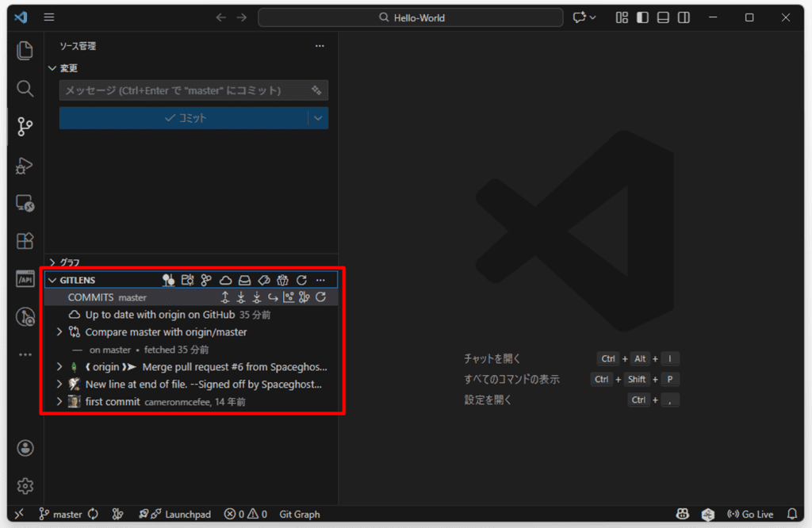Open the Commit Graph icon in COMMITS row
Screen dimensions: 812x528
pyautogui.click(x=289, y=297)
